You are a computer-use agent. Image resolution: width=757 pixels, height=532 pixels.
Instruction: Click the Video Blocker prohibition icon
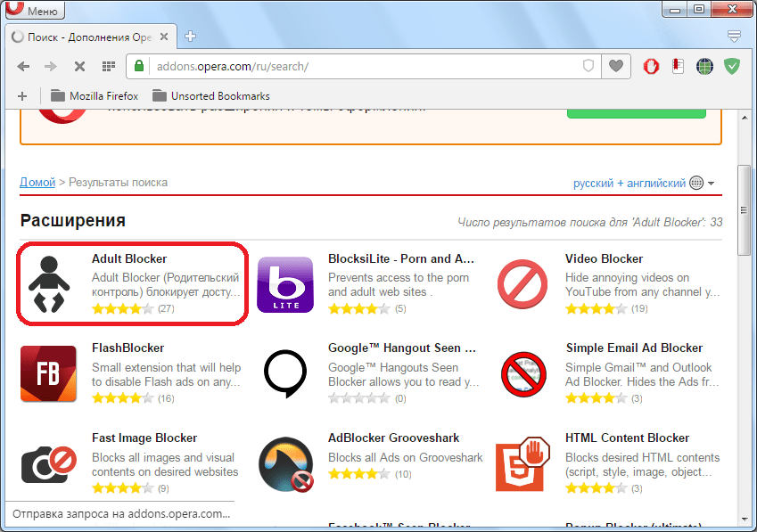522,284
